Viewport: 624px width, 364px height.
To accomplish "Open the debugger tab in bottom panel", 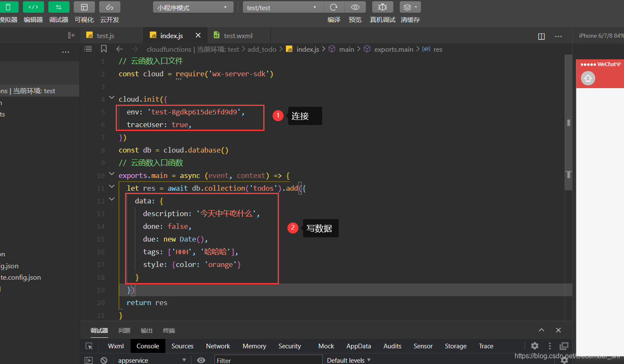I will (x=99, y=331).
